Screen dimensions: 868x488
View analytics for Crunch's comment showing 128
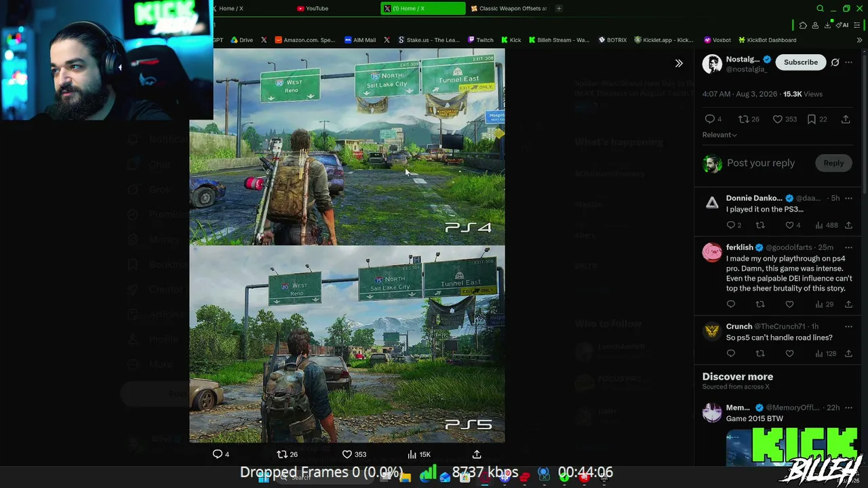pyautogui.click(x=826, y=354)
